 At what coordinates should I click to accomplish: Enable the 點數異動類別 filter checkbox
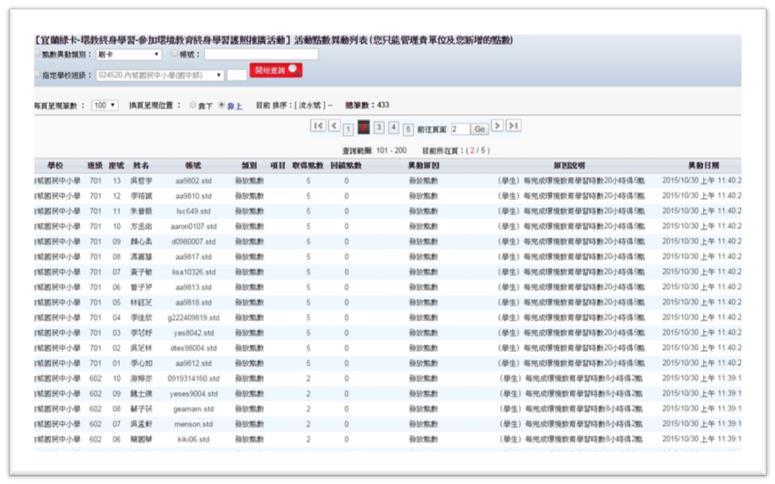37,54
